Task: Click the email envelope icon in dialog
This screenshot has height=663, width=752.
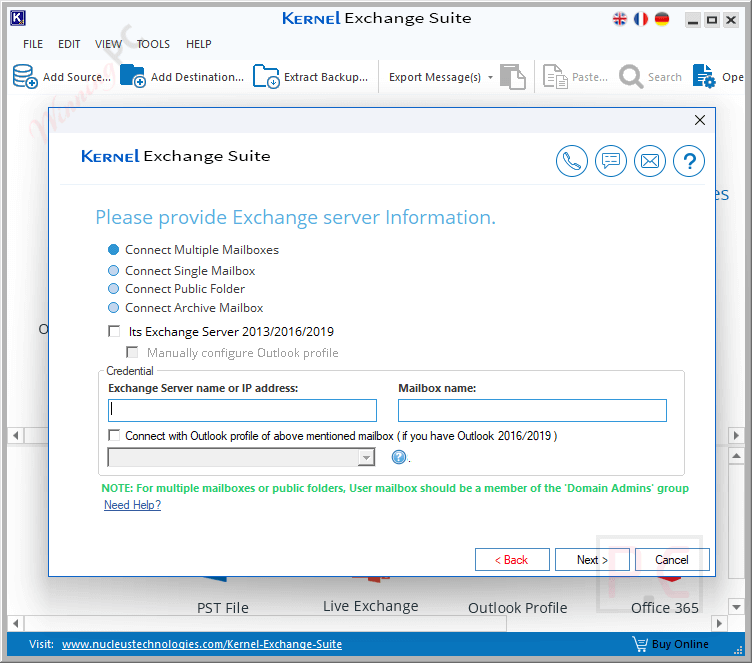Action: click(x=650, y=161)
